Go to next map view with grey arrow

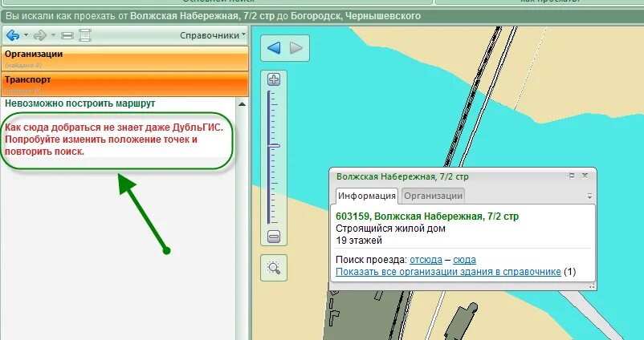(296, 48)
